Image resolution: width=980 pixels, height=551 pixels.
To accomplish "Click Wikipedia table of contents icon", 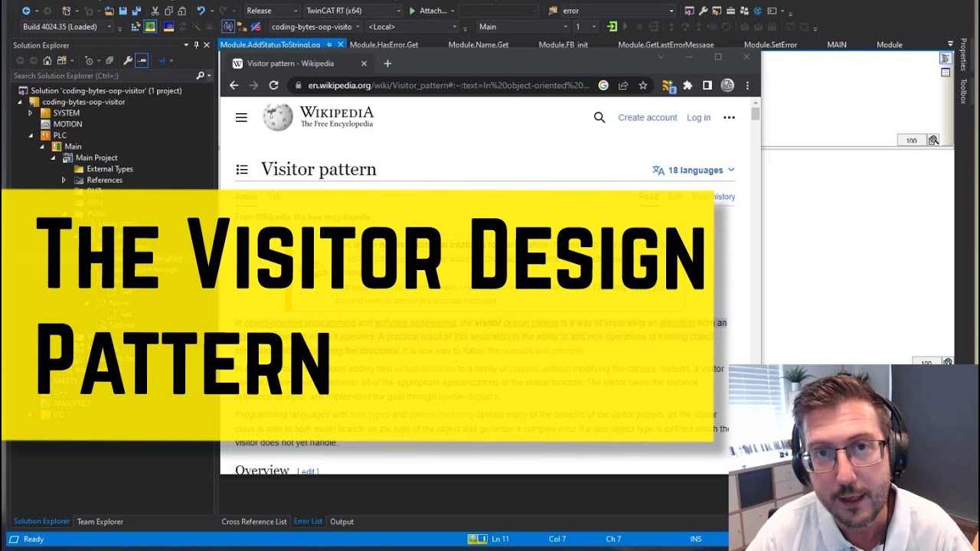I will 242,170.
